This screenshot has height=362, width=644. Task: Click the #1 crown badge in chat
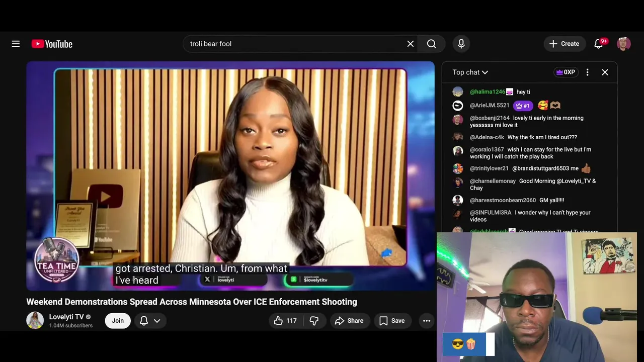pos(523,106)
